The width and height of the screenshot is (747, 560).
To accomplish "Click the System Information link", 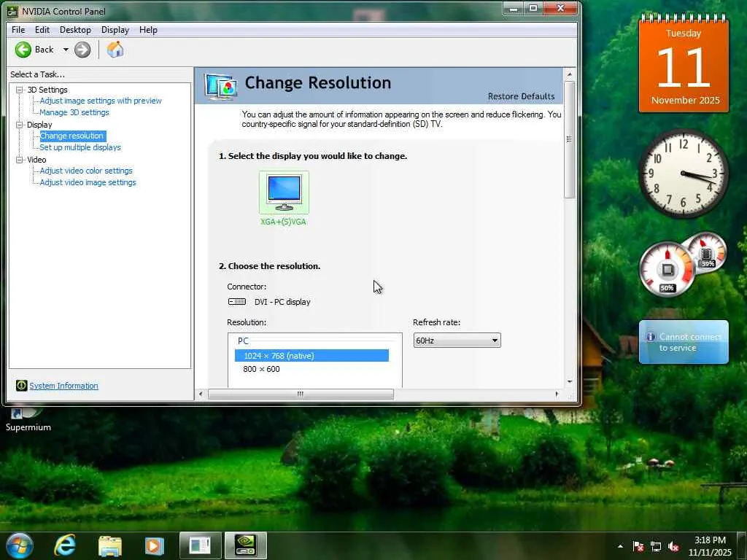I will pyautogui.click(x=64, y=386).
